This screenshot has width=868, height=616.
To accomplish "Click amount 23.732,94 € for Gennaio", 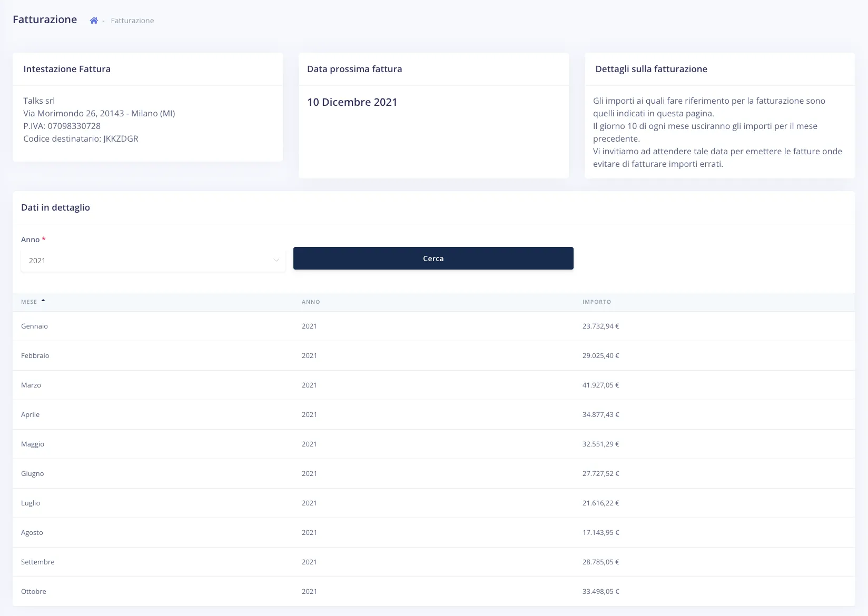I will point(601,326).
